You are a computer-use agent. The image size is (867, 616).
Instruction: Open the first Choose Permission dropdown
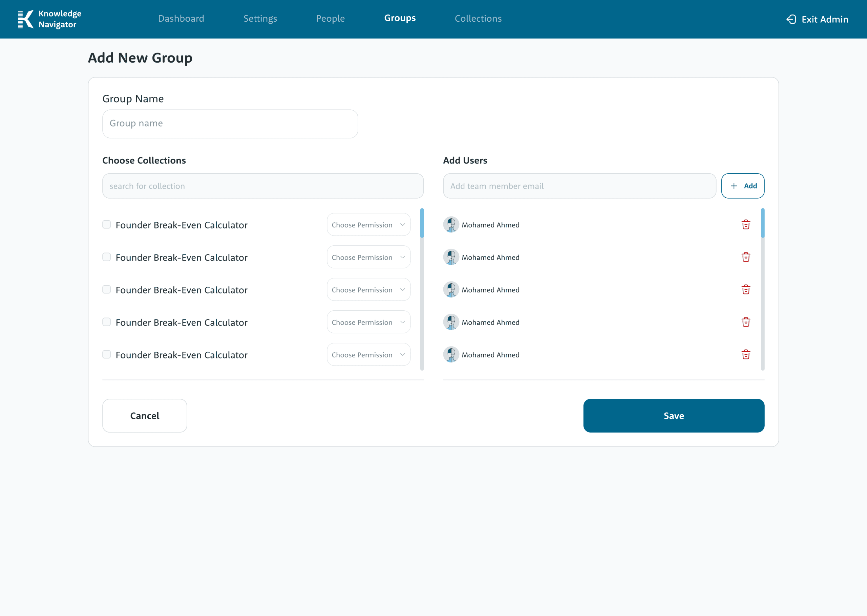[368, 224]
